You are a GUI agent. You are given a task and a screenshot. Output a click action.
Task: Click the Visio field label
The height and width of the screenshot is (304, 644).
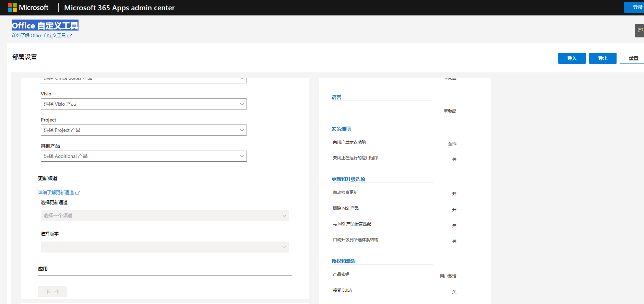(x=46, y=94)
